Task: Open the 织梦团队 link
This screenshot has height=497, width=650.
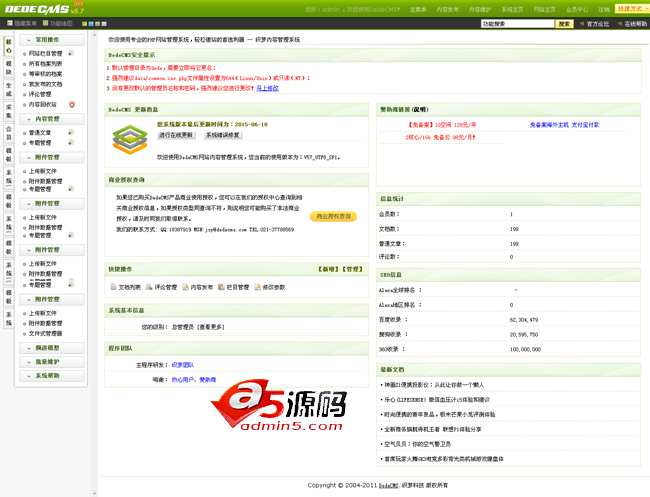Action: 183,365
